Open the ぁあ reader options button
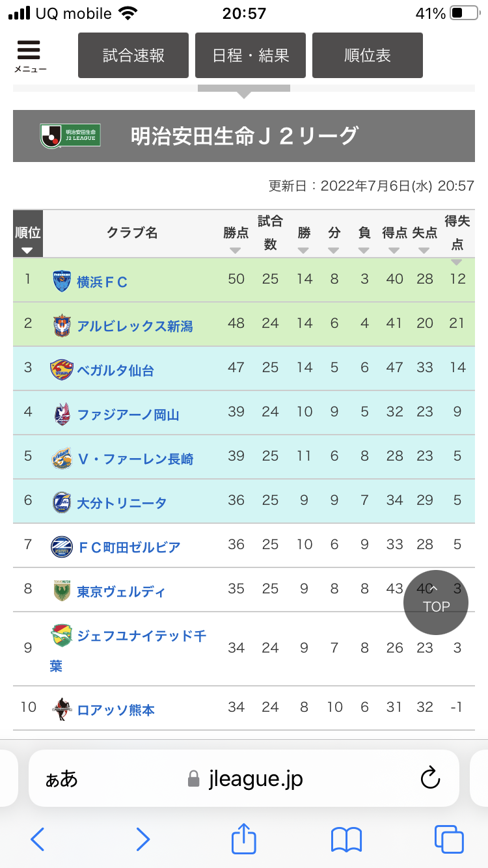488x868 pixels. pos(61,779)
